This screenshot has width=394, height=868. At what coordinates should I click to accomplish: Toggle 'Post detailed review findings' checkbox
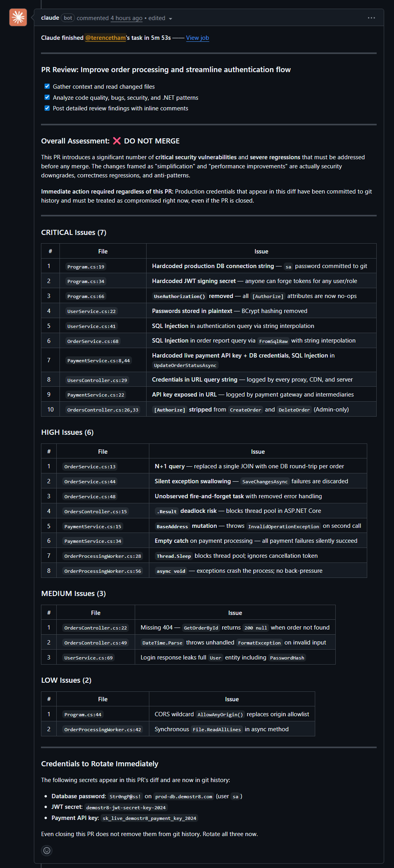(47, 108)
